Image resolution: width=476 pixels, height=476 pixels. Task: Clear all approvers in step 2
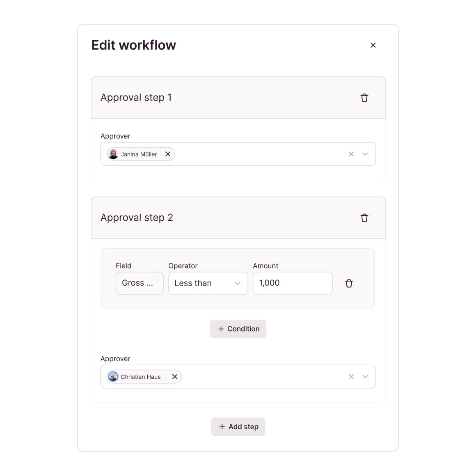point(351,377)
